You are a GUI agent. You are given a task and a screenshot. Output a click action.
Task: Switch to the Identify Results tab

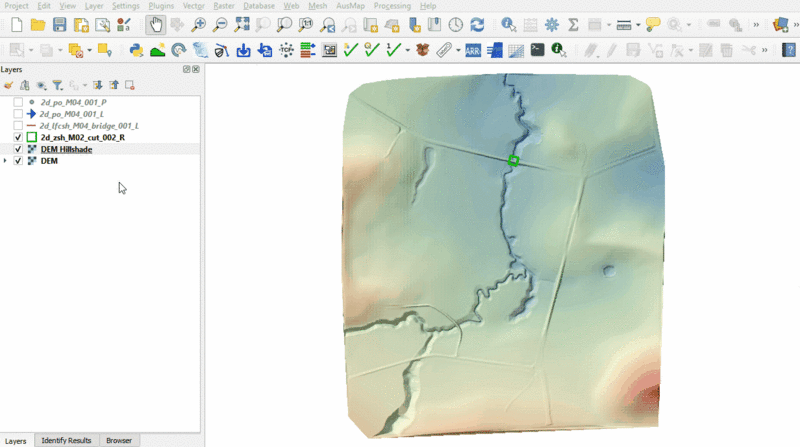[67, 440]
